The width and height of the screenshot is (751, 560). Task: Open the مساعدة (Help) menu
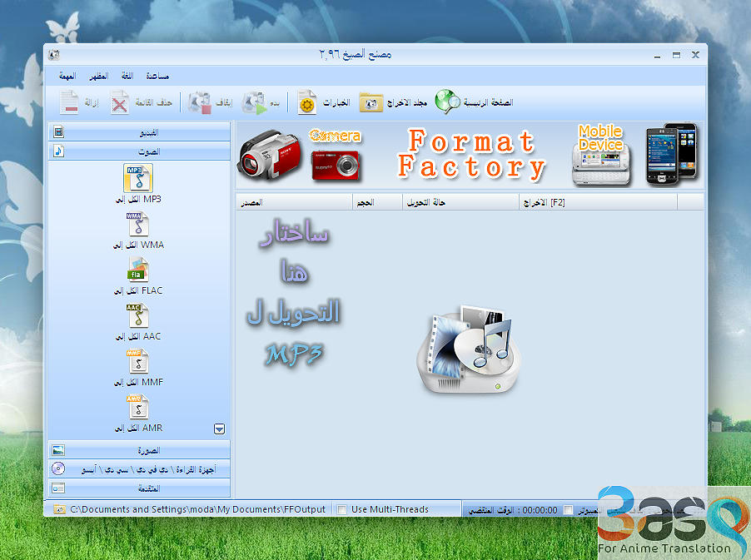coord(157,76)
